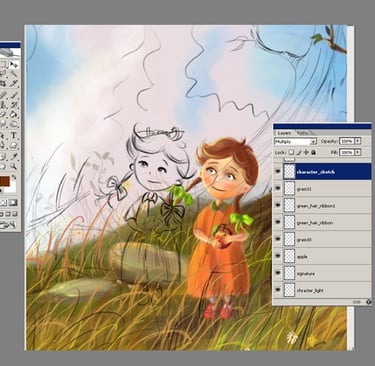The width and height of the screenshot is (375, 366).
Task: Switch to full screen mode button
Action: pos(15,213)
